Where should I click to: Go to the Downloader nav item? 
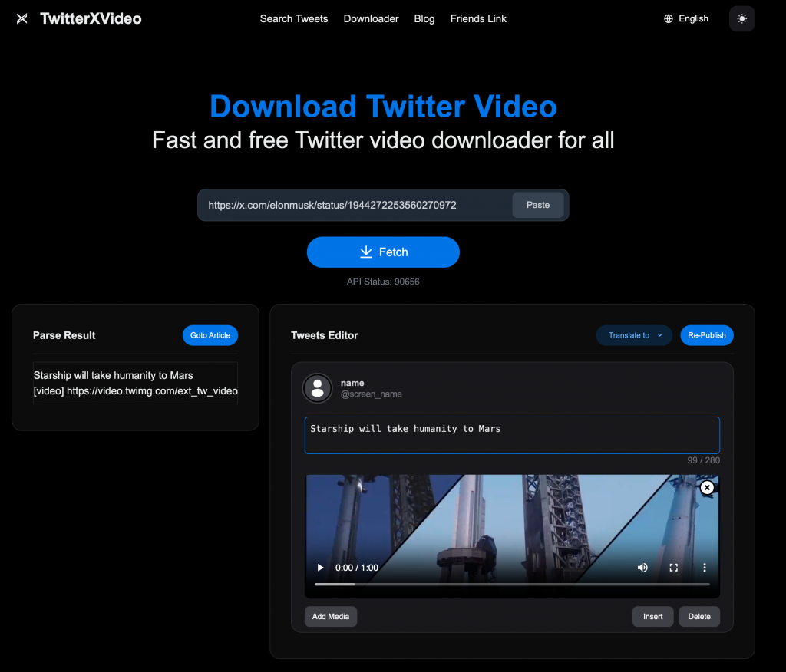[371, 18]
